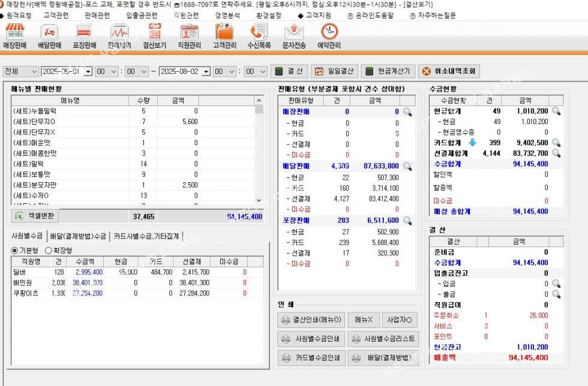The image size is (588, 386).
Task: Click the 취소내역조회 button
Action: (449, 71)
